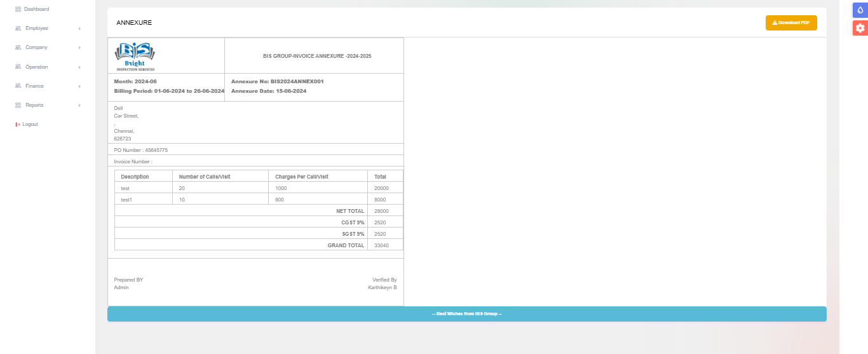Open the orange settings gear button
This screenshot has height=354, width=868.
[x=860, y=28]
